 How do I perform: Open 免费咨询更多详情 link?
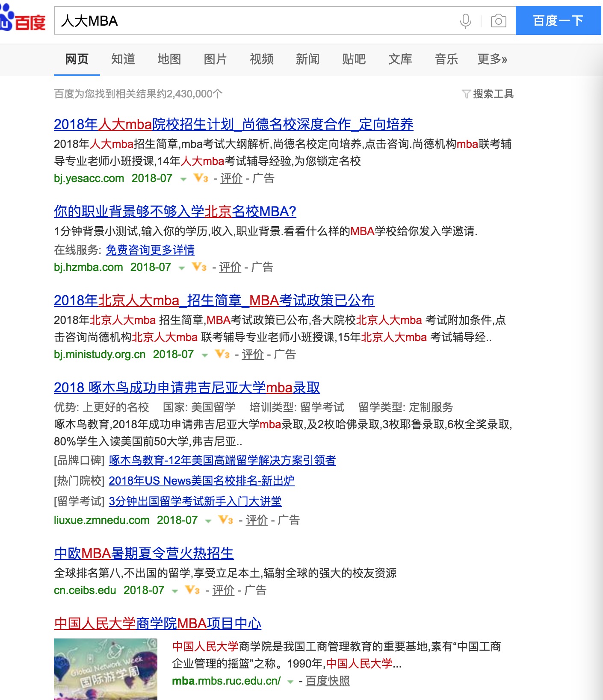tap(150, 250)
